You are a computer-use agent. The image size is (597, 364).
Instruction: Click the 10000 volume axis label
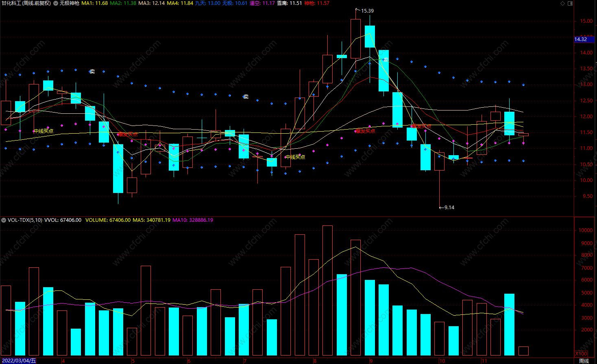[x=586, y=230]
